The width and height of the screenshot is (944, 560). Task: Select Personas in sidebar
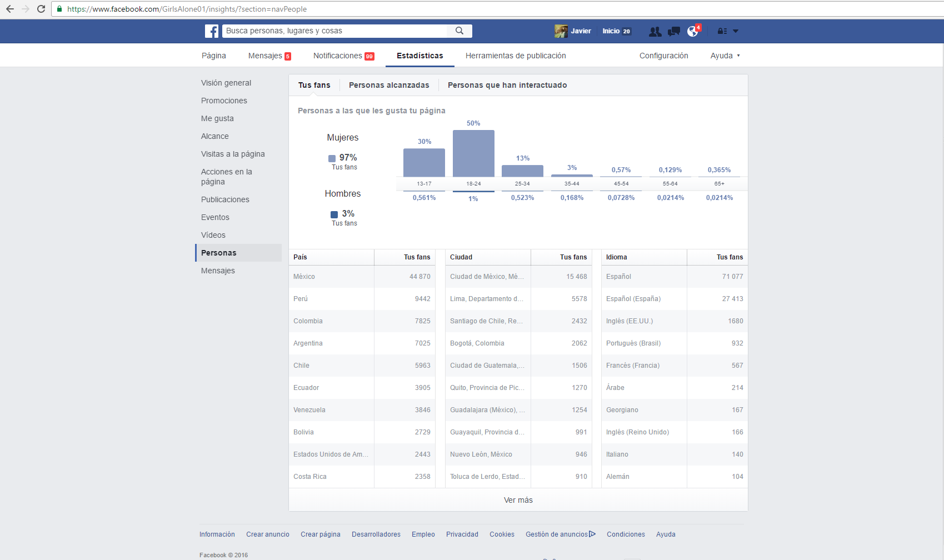(238, 253)
